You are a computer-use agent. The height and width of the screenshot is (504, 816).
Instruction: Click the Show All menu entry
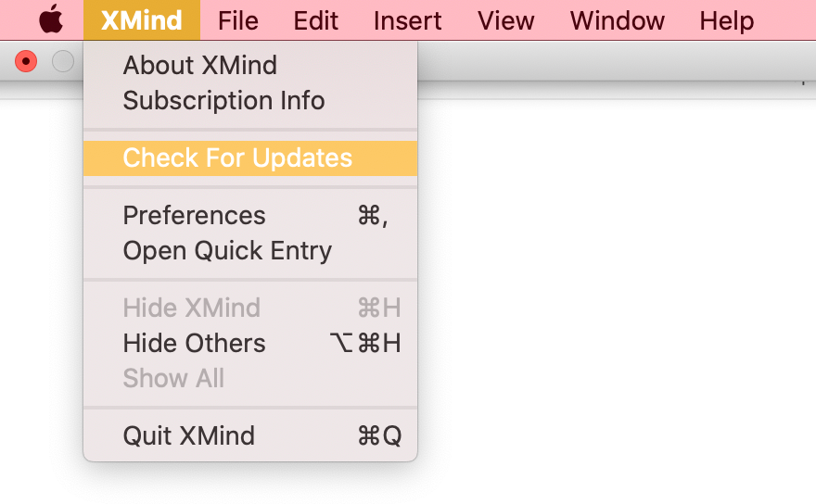250,378
